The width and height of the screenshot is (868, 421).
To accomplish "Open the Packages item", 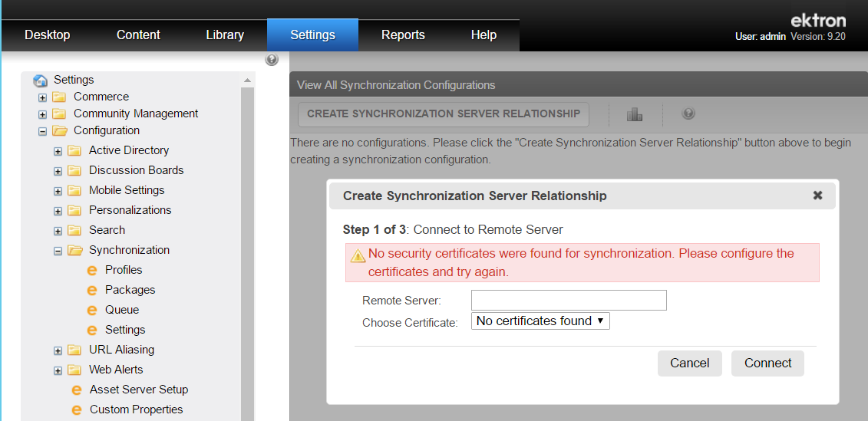I will [x=130, y=290].
